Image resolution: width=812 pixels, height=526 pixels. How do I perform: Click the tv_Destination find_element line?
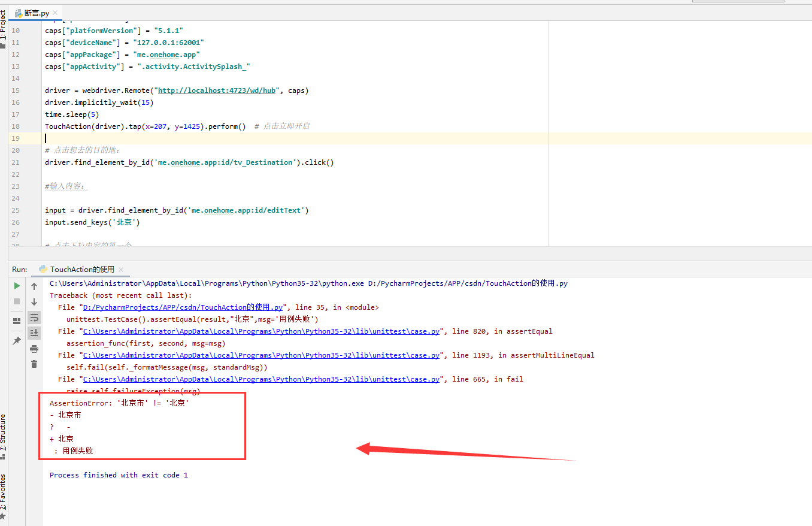[189, 162]
